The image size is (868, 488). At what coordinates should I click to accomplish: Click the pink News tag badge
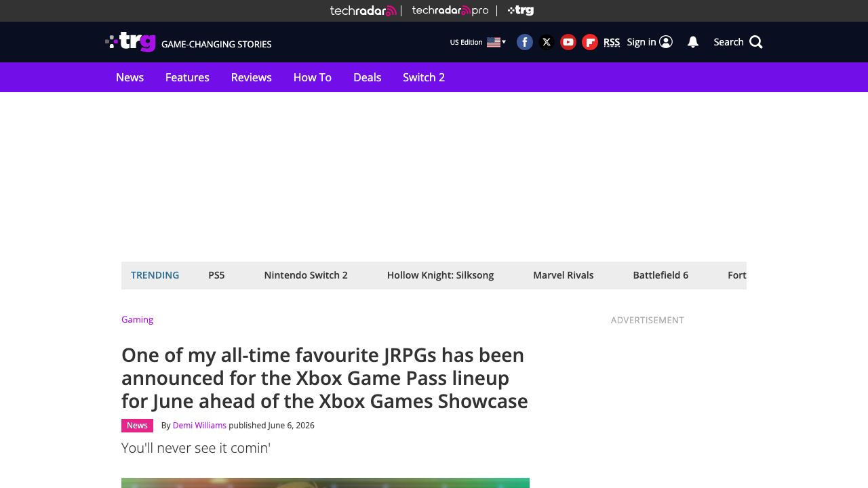pyautogui.click(x=137, y=425)
